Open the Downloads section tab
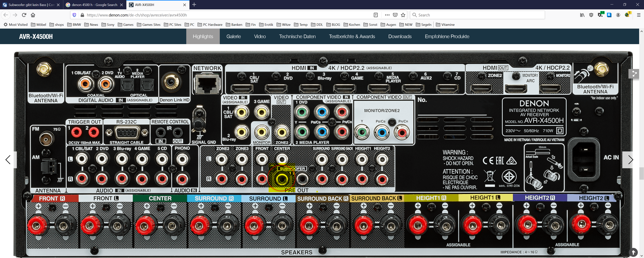Screen dimensions: 644x258 [x=400, y=36]
